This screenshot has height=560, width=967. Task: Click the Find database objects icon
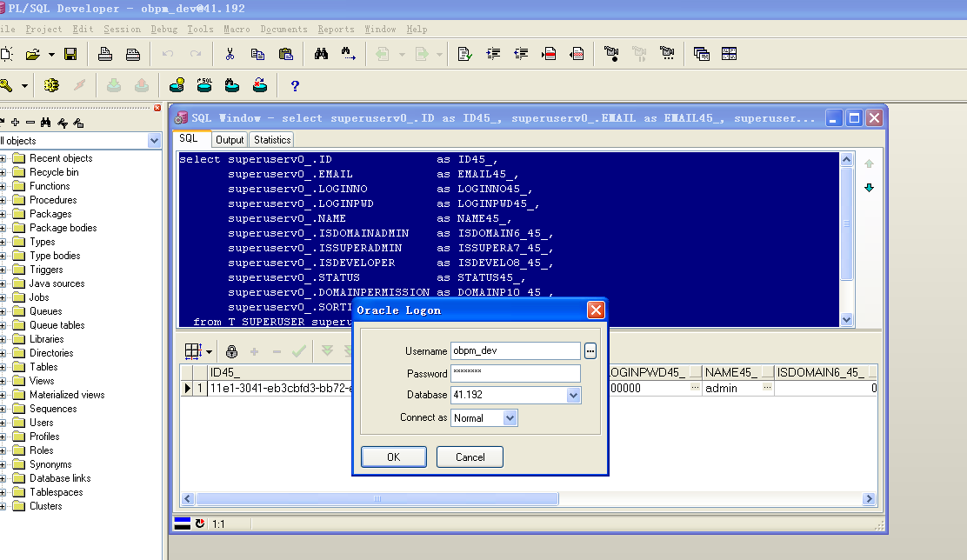pyautogui.click(x=232, y=86)
